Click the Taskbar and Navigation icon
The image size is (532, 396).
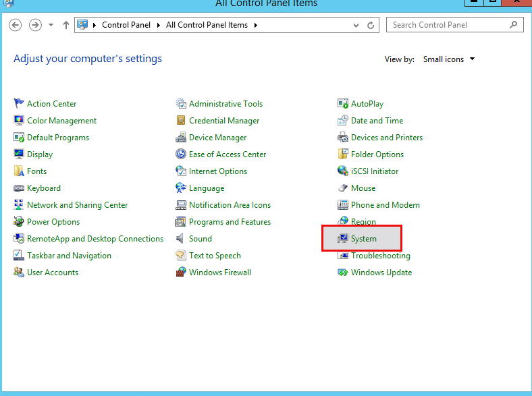pyautogui.click(x=19, y=255)
